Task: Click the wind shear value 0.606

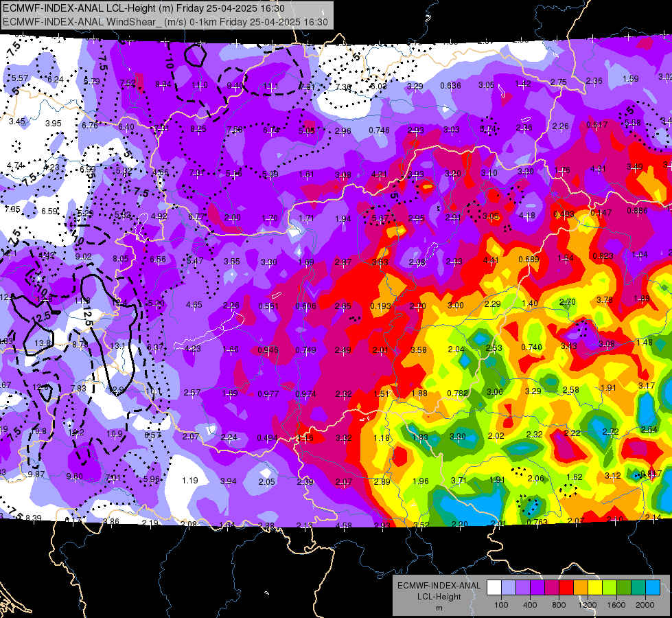Action: point(305,306)
